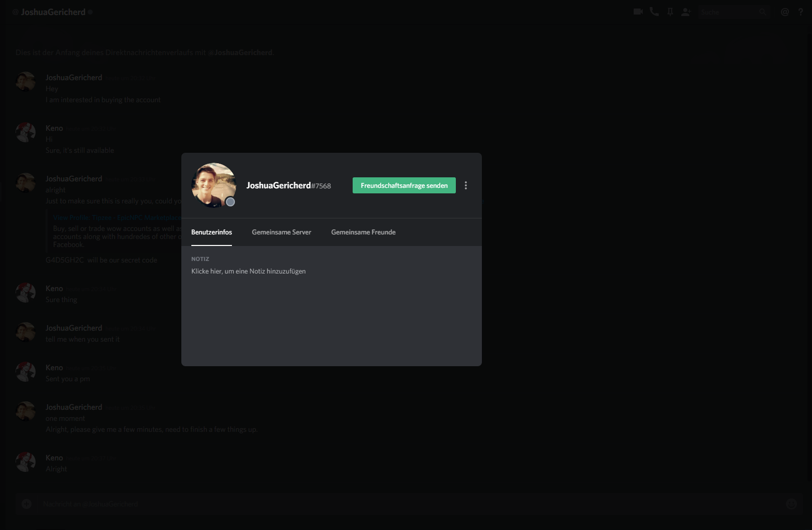Image resolution: width=812 pixels, height=530 pixels.
Task: Click Freundschaftsanfrage senden button
Action: pos(404,185)
